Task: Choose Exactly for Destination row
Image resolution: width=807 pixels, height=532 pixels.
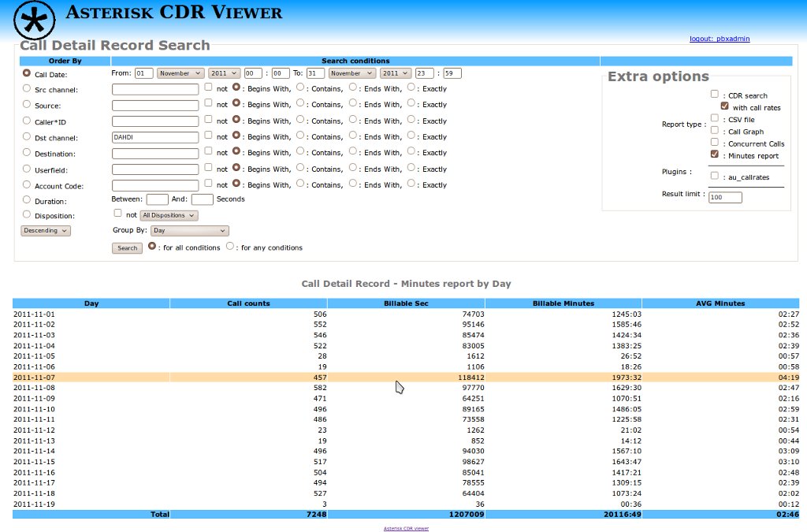Action: [x=411, y=151]
